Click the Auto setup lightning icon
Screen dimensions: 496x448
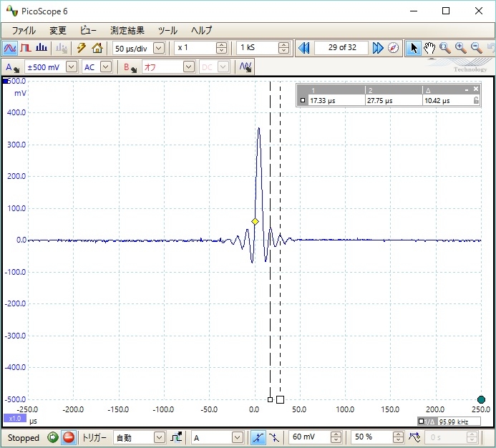pyautogui.click(x=81, y=48)
